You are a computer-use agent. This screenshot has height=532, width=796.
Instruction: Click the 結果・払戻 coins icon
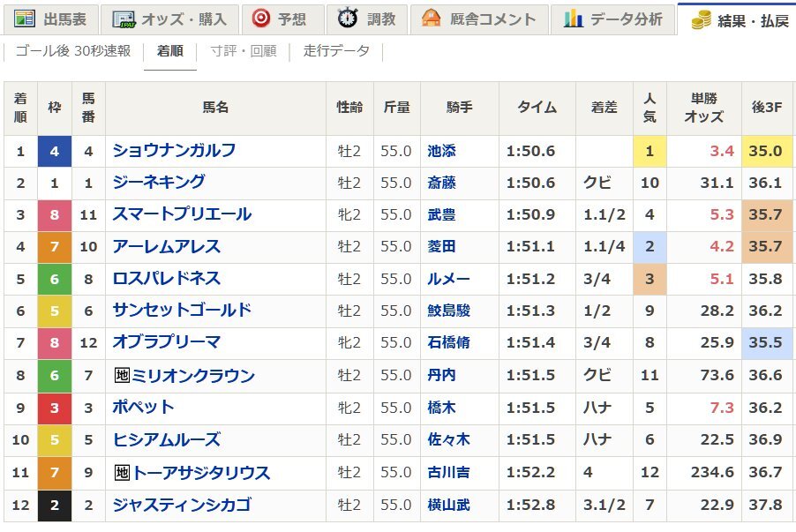702,19
